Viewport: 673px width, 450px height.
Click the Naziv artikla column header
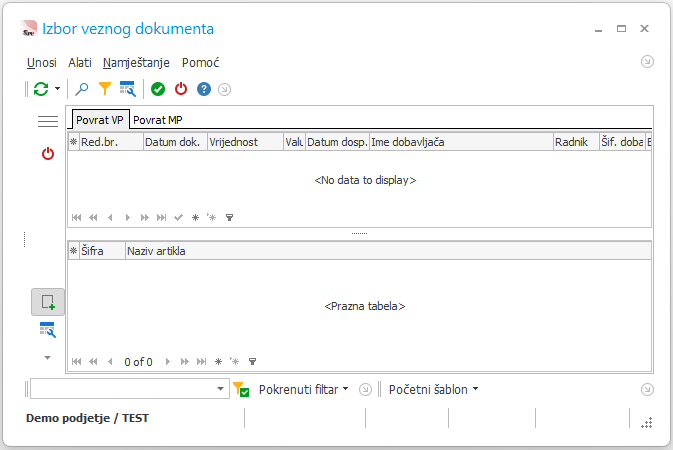[388, 251]
